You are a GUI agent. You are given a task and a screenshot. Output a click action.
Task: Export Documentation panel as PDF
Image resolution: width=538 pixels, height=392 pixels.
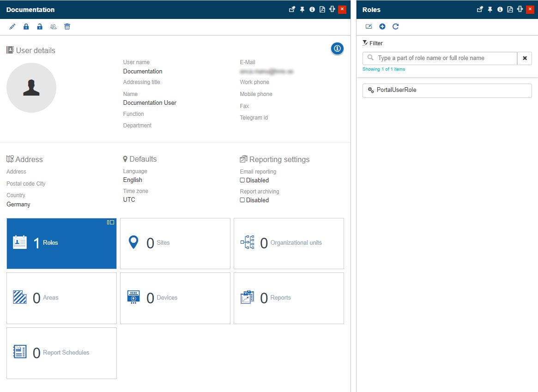[x=322, y=9]
